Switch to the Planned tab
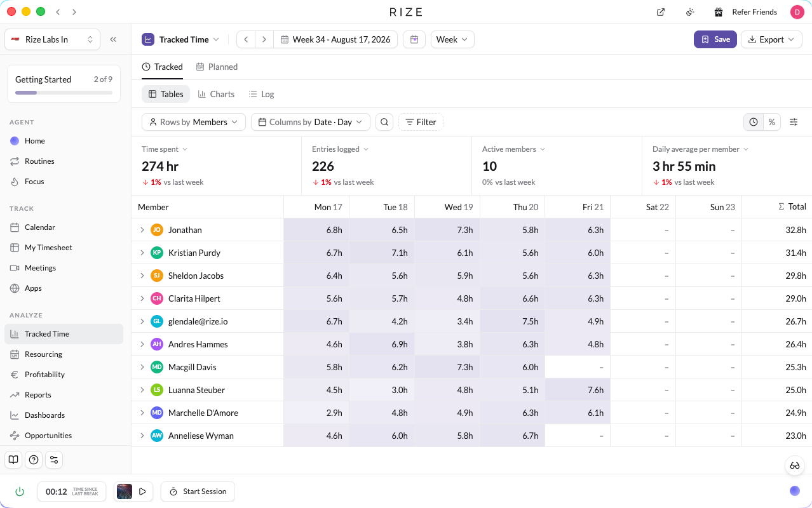 [217, 67]
